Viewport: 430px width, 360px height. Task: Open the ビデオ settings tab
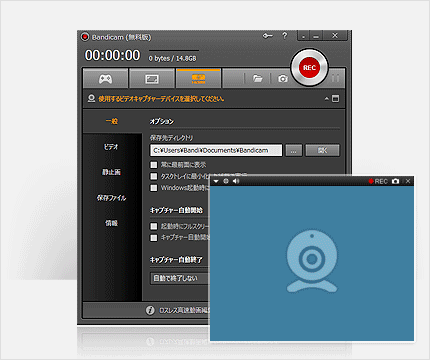coord(111,147)
